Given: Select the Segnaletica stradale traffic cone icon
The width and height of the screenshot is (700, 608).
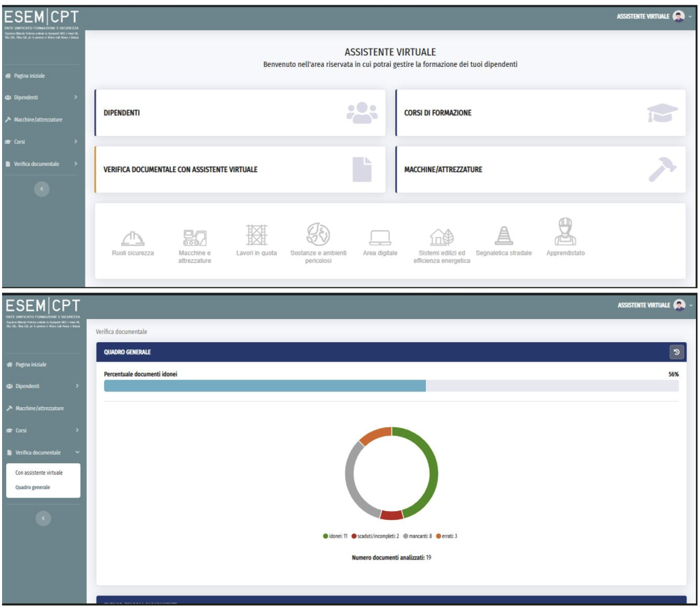Looking at the screenshot, I should pos(503,236).
